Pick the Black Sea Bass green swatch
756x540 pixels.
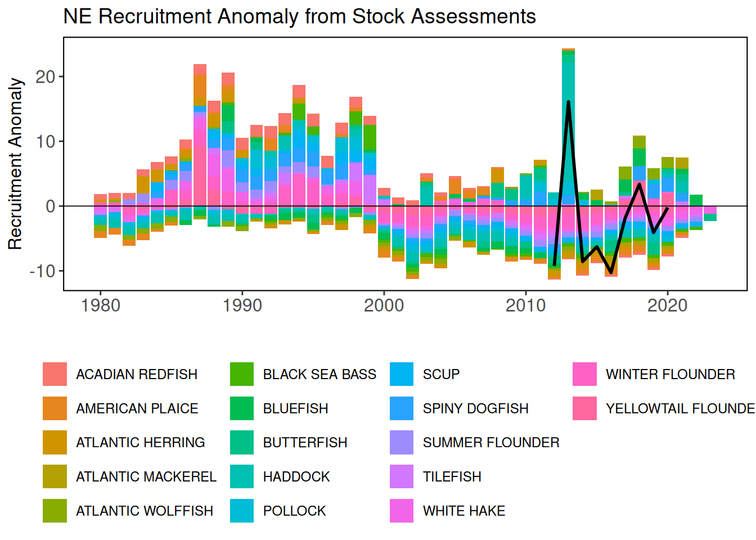click(242, 374)
